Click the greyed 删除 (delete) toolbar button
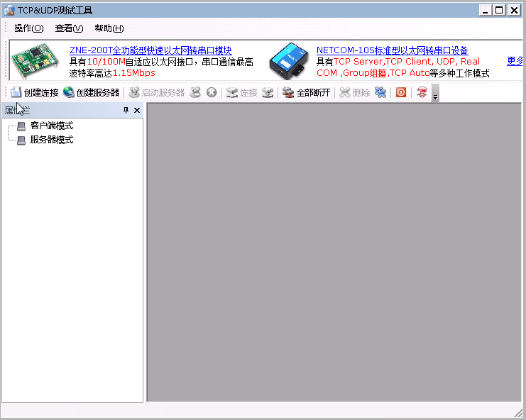 coord(355,92)
